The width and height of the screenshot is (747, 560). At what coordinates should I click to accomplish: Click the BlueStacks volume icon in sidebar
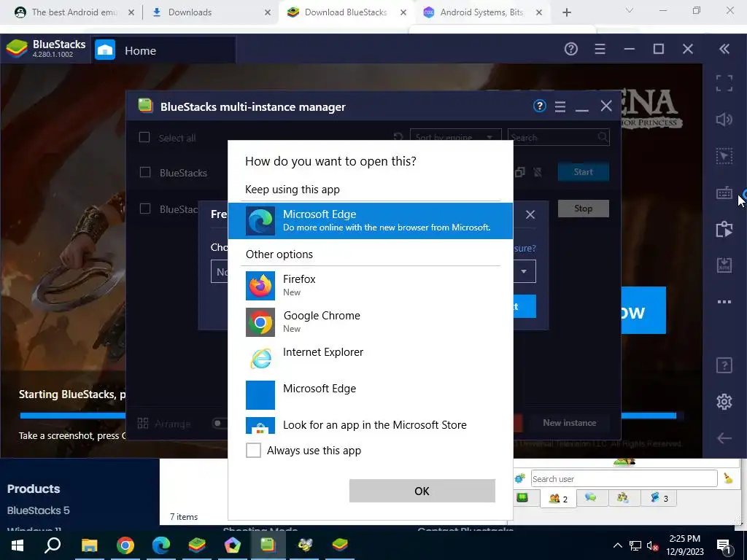[724, 119]
